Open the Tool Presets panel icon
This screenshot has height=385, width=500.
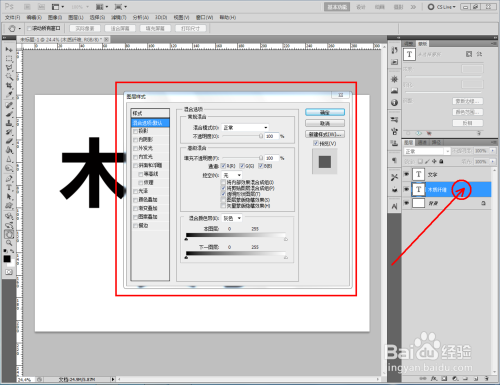coord(395,177)
